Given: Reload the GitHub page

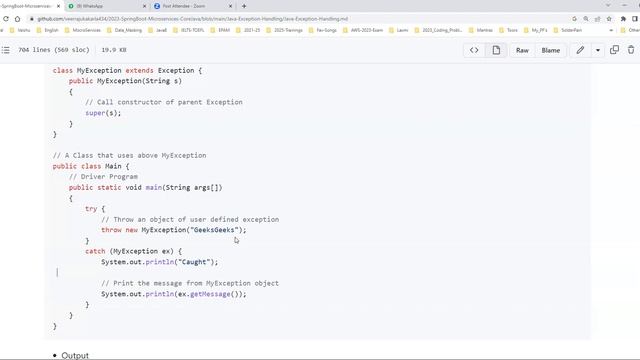Looking at the screenshot, I should click(x=6, y=19).
